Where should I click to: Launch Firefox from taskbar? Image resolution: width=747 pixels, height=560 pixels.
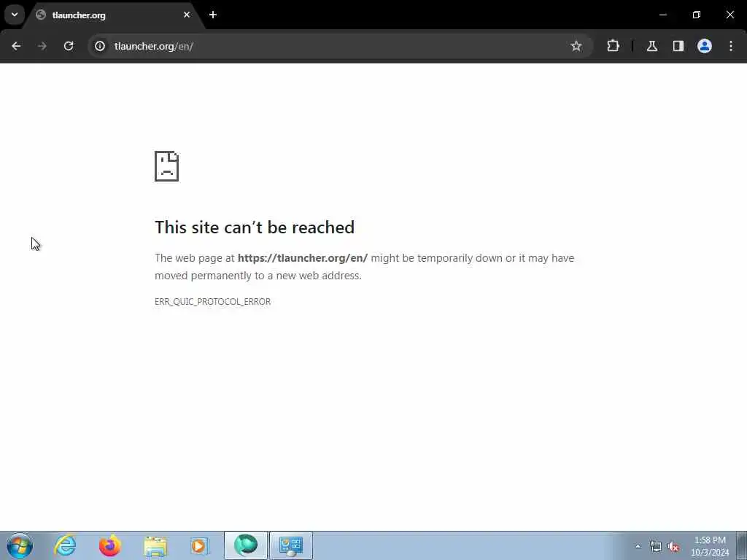click(110, 545)
